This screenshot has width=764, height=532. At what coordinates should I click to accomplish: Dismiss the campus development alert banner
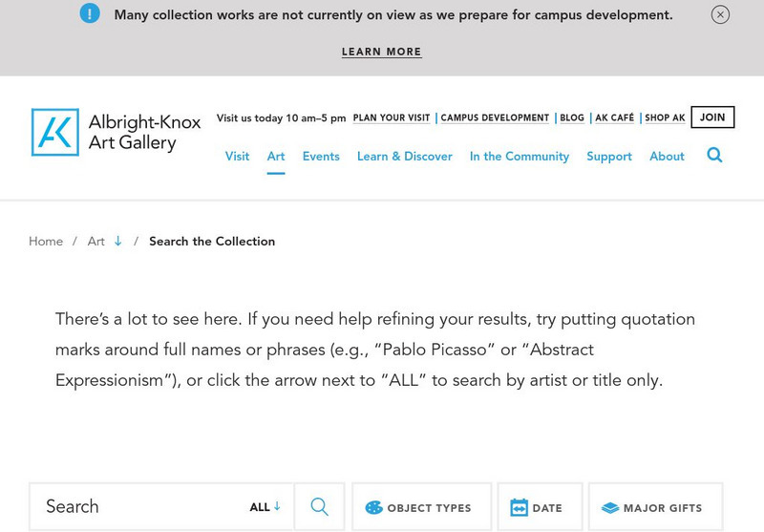pos(720,14)
